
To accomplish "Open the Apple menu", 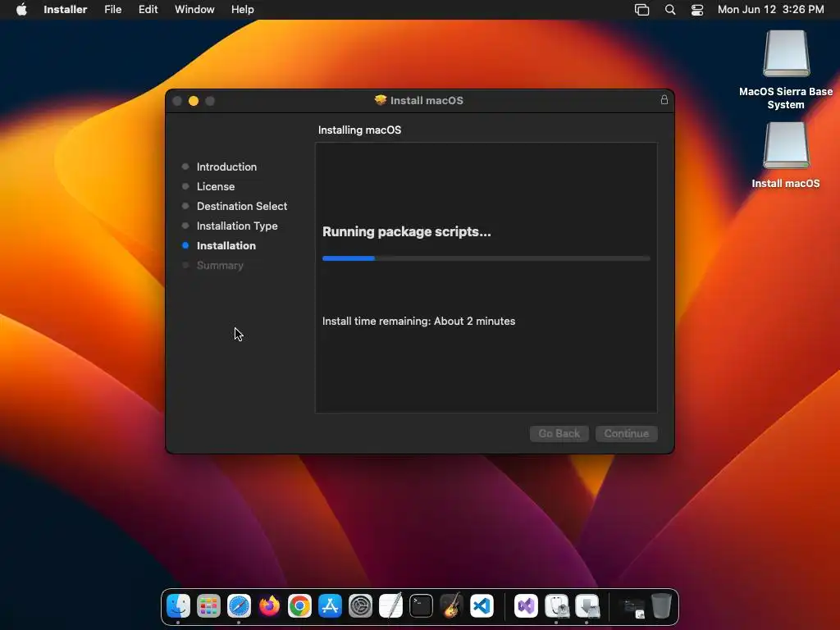I will click(x=21, y=9).
